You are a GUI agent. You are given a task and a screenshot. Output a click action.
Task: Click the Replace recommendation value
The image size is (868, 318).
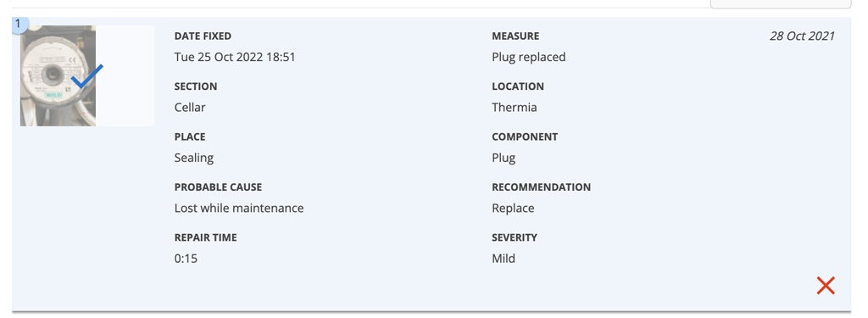[x=513, y=209]
